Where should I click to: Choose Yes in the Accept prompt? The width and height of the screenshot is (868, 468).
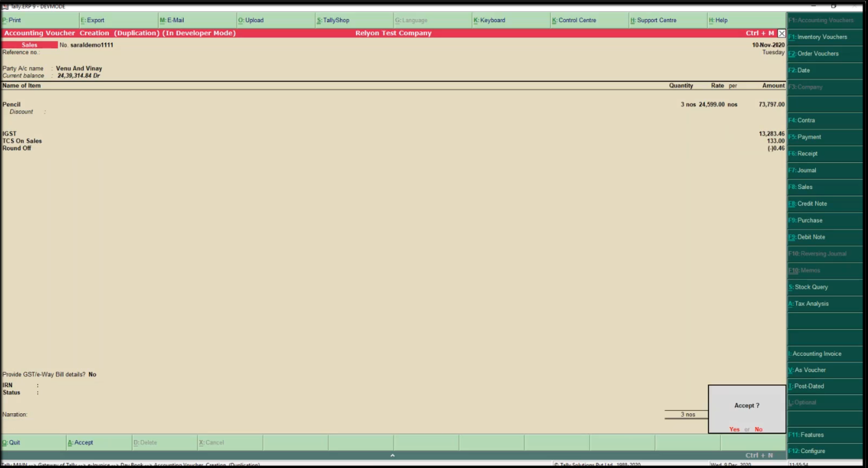coord(734,430)
